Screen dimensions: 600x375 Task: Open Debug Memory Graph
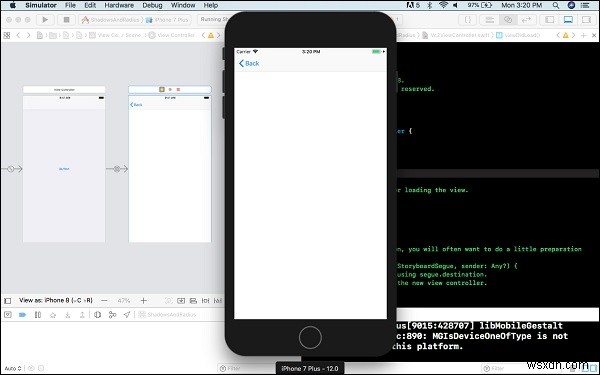click(112, 315)
